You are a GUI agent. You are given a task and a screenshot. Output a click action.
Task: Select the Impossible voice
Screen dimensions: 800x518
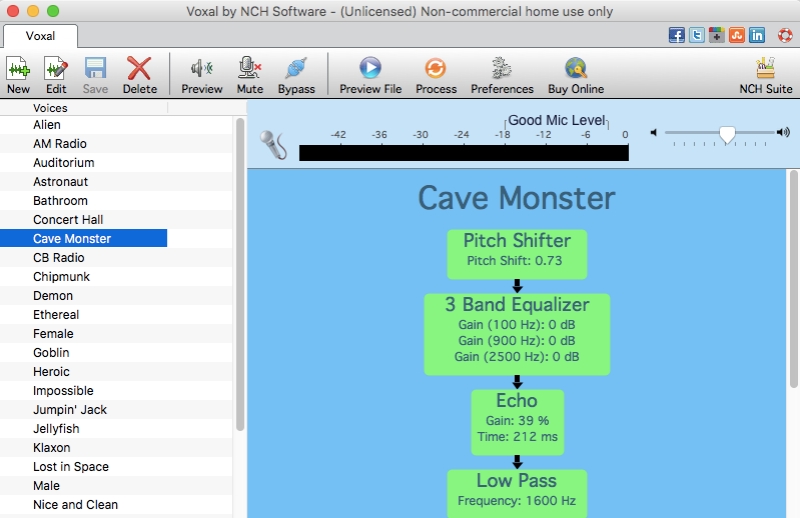click(x=116, y=390)
